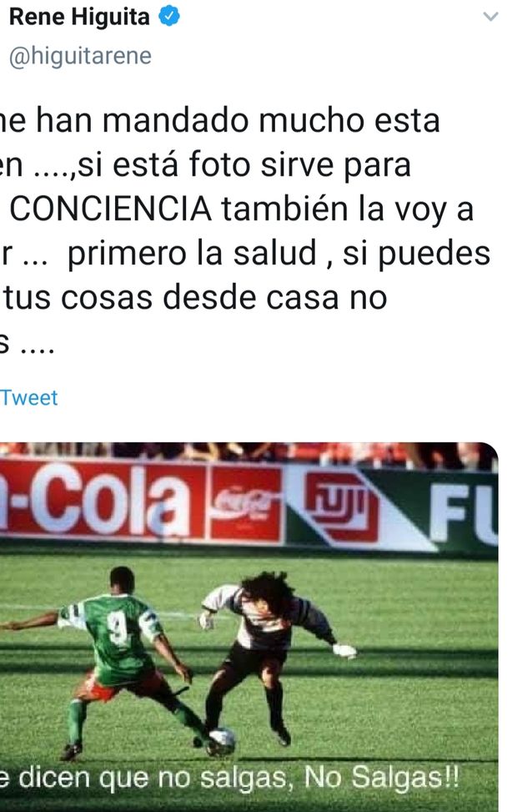Click the long-haired goalkeeper in photo
This screenshot has height=812, width=517.
tap(269, 653)
